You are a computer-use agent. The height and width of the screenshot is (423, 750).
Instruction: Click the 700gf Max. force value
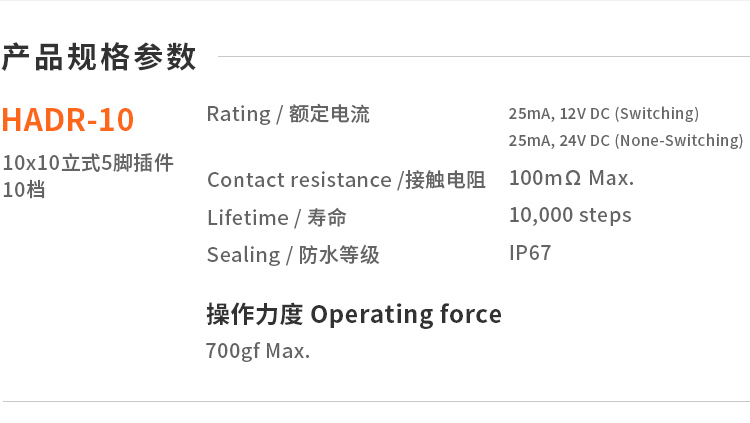pos(258,351)
